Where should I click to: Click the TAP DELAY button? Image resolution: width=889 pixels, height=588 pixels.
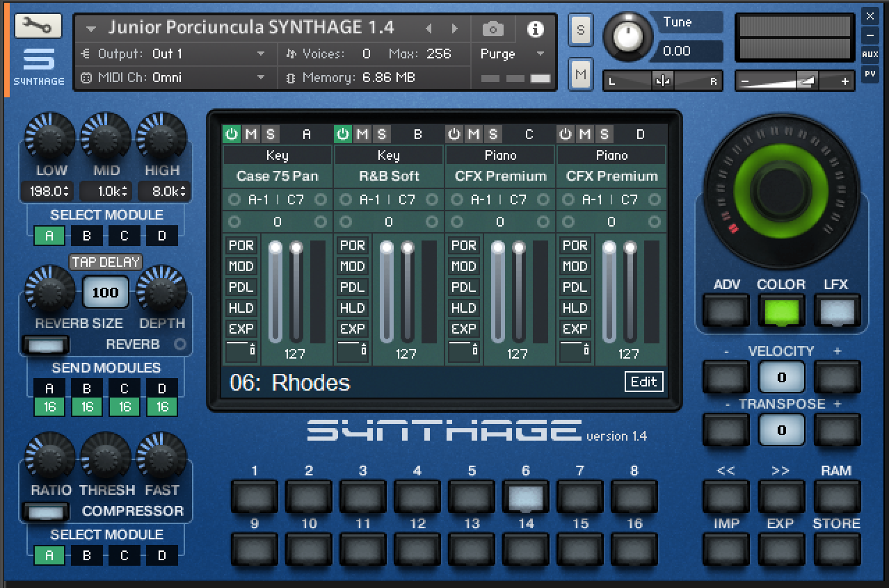tap(105, 262)
